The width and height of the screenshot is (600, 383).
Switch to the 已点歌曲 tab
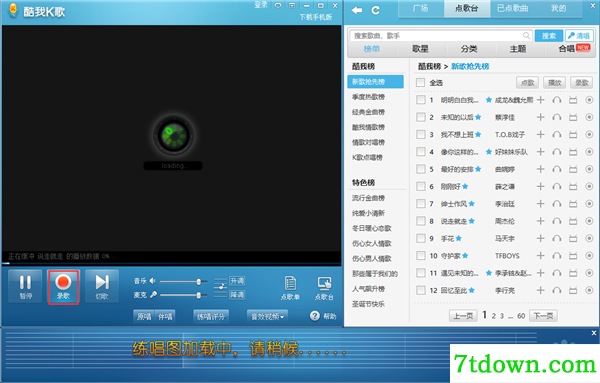tap(513, 8)
